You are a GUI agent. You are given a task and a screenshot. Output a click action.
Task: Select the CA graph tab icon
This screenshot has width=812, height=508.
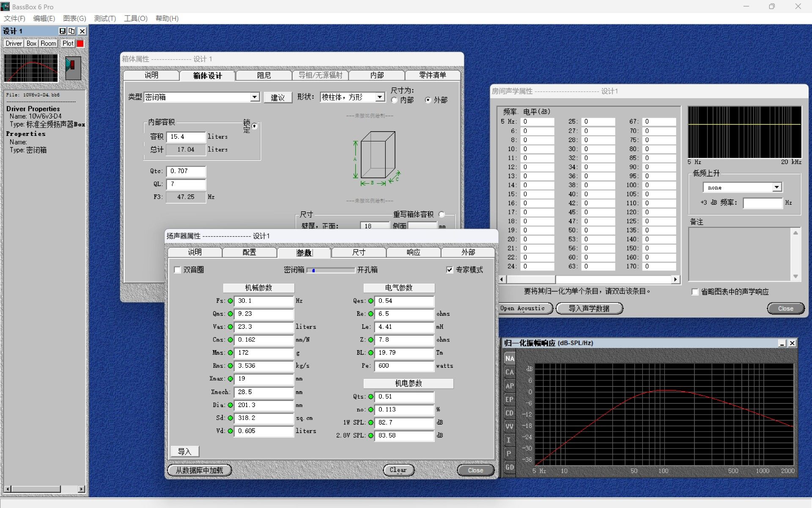[x=510, y=373]
